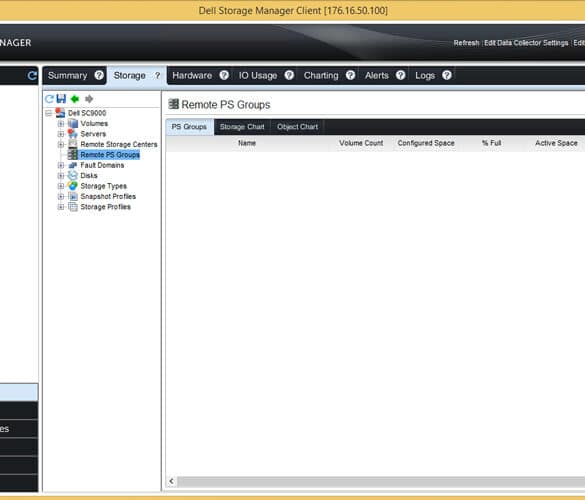The width and height of the screenshot is (585, 500).
Task: Expand the Storage Profiles node
Action: tap(61, 207)
